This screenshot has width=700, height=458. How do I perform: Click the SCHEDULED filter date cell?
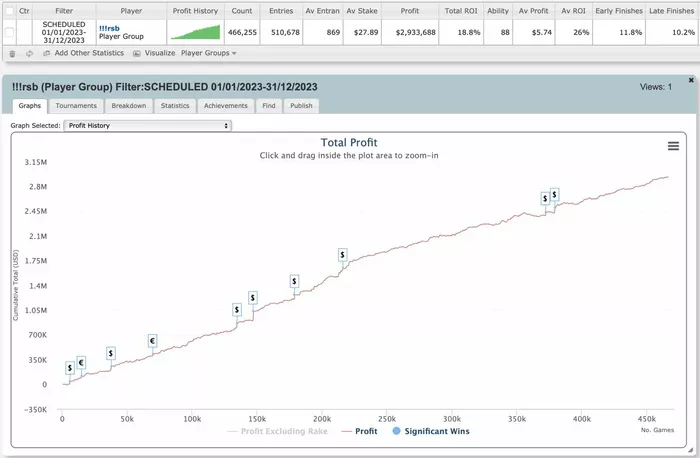64,32
